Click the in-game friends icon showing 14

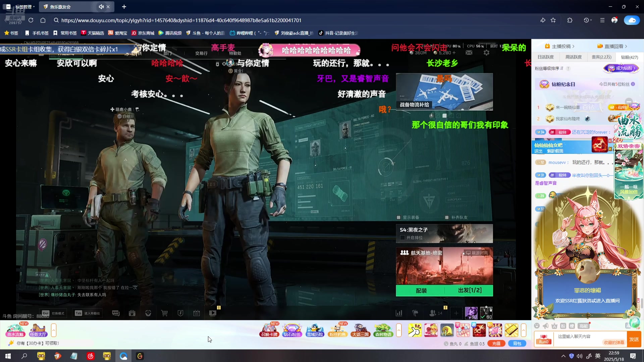[x=436, y=313]
